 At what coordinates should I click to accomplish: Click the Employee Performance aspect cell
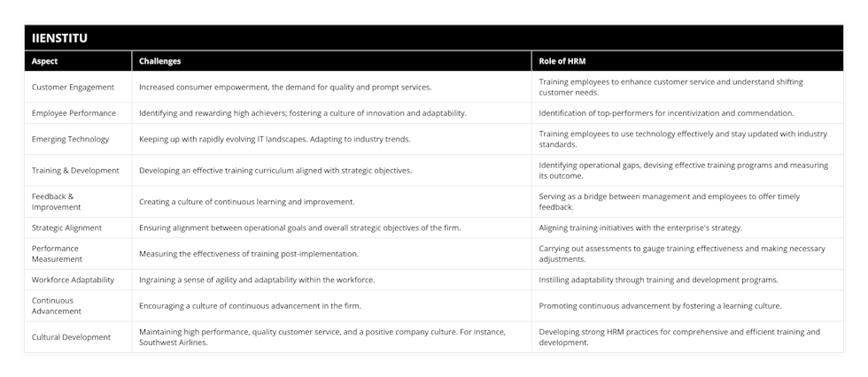(x=78, y=113)
